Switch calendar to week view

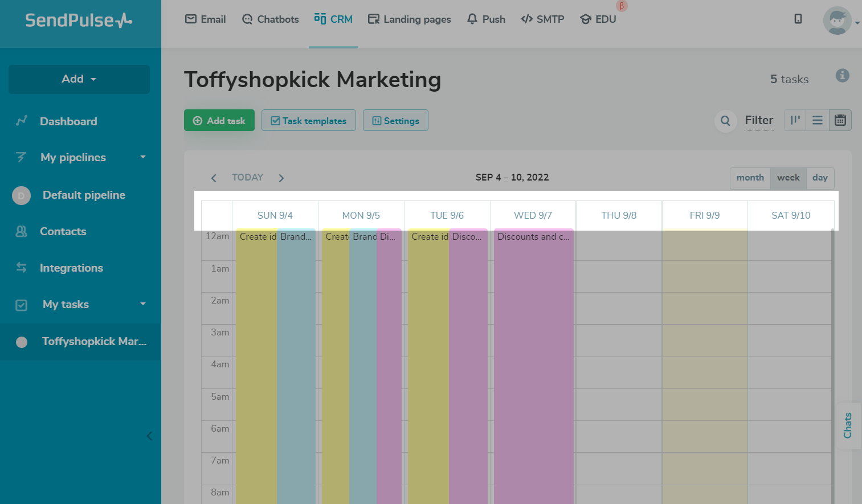tap(788, 178)
